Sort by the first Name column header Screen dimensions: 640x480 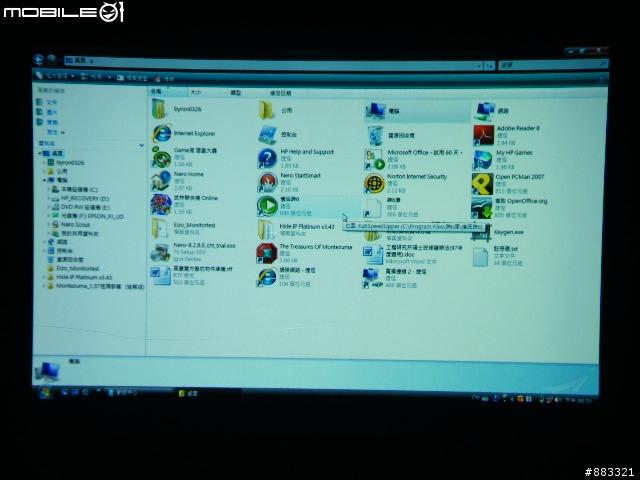click(168, 92)
